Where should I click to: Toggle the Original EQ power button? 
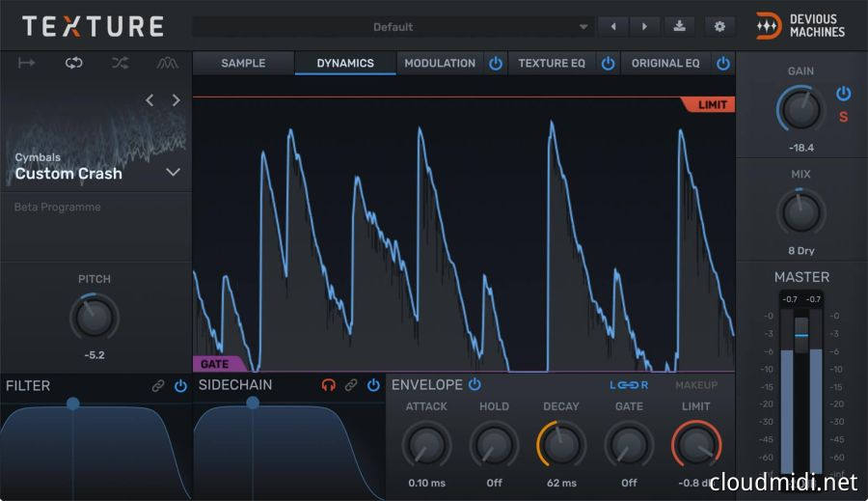click(723, 63)
